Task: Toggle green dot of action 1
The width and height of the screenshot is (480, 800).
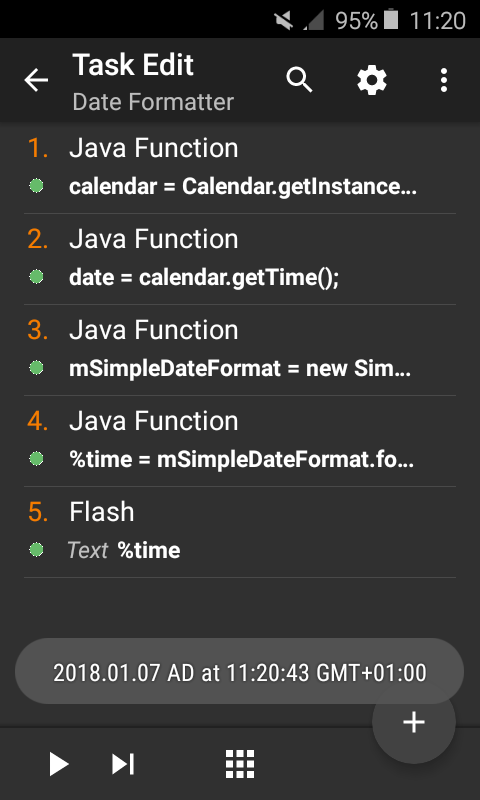Action: [36, 186]
